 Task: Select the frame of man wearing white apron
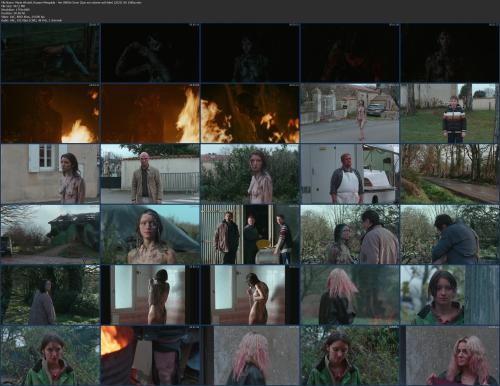(350, 174)
